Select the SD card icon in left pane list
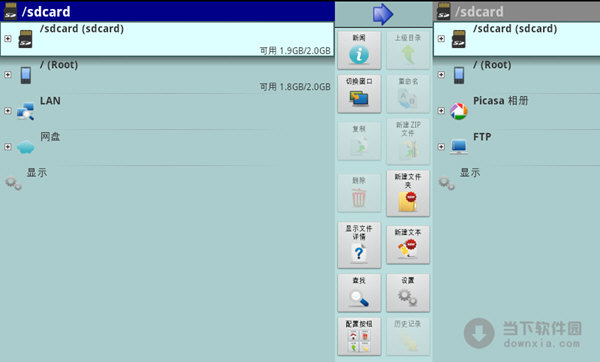The width and height of the screenshot is (600, 362). (26, 39)
